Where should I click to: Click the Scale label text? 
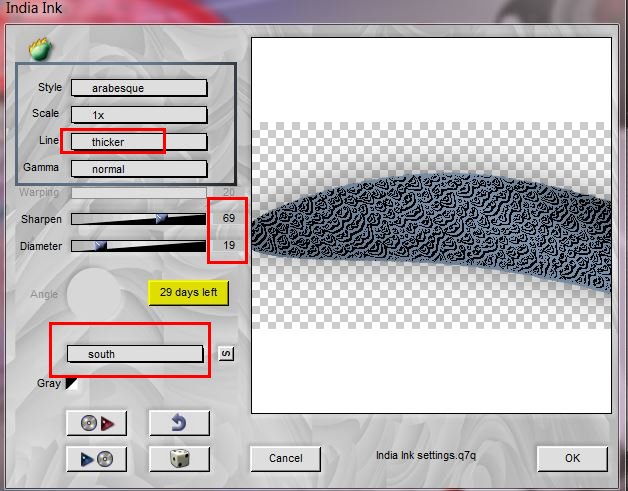(46, 113)
